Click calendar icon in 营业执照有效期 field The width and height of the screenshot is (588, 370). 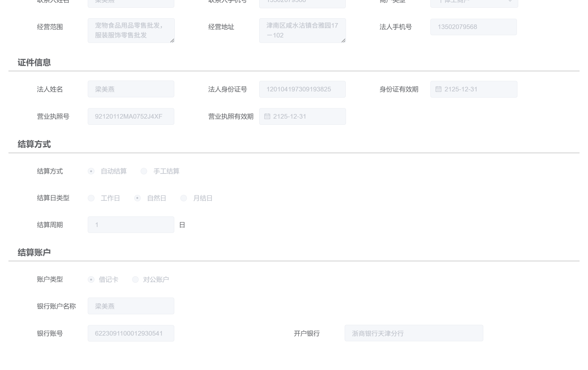tap(267, 117)
